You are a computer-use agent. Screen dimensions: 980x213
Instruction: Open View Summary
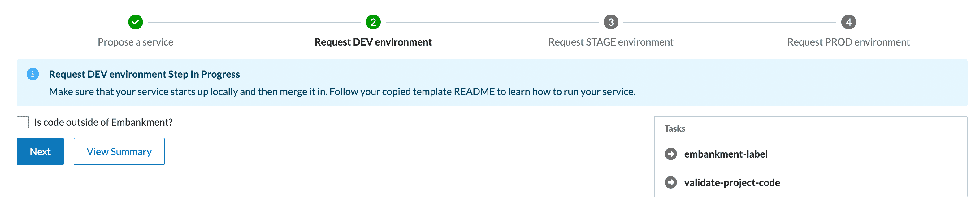pos(119,151)
